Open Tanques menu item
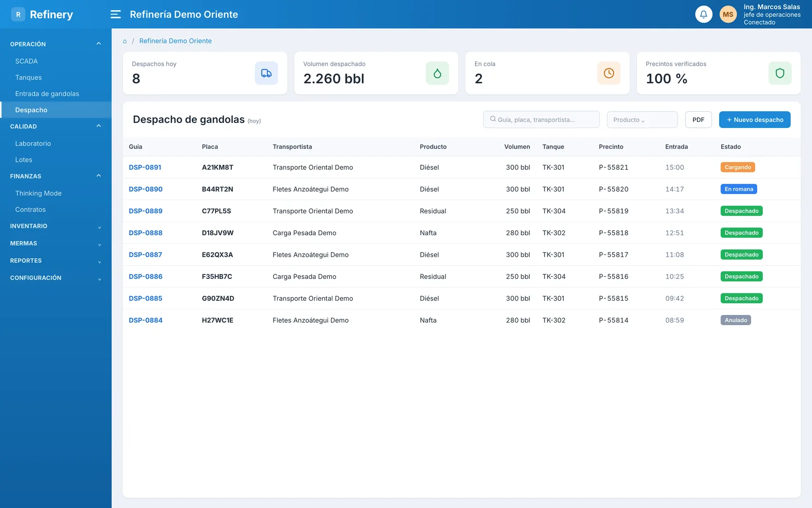This screenshot has height=508, width=812. click(x=56, y=77)
